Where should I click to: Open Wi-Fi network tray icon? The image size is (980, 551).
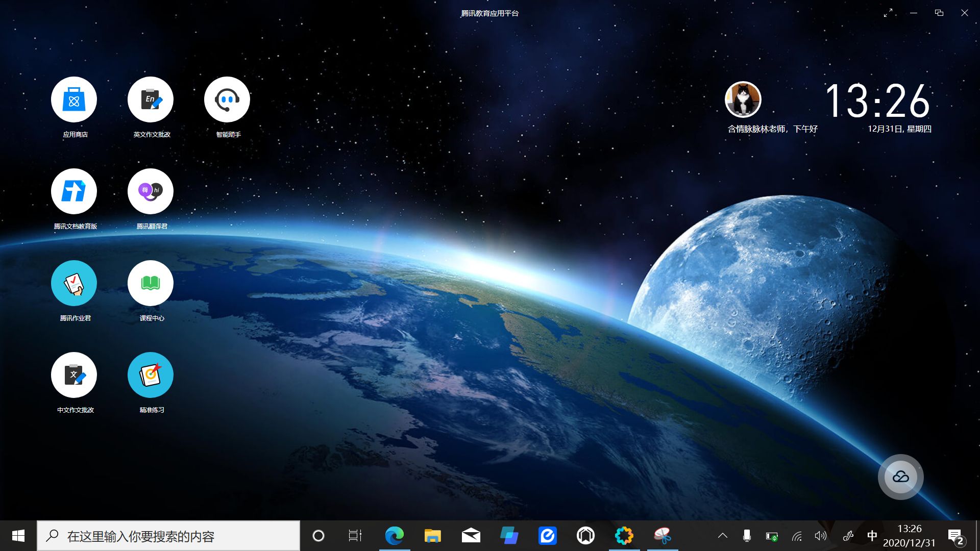(x=797, y=536)
